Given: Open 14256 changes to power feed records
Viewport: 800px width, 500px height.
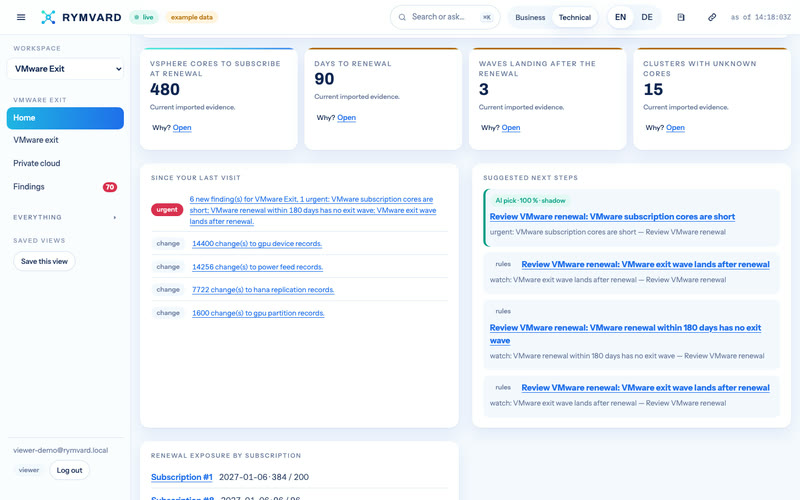Looking at the screenshot, I should click(x=257, y=267).
